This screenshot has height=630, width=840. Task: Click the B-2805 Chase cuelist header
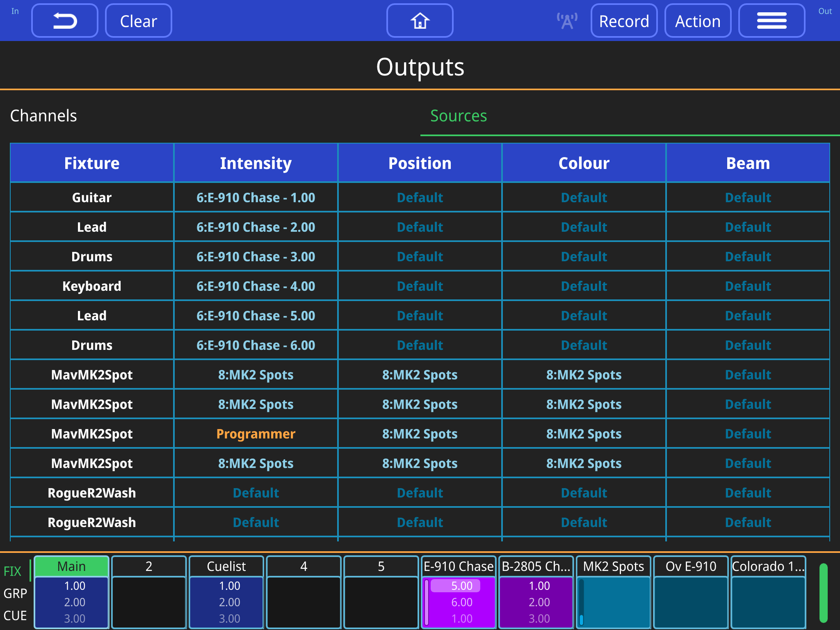click(x=536, y=566)
